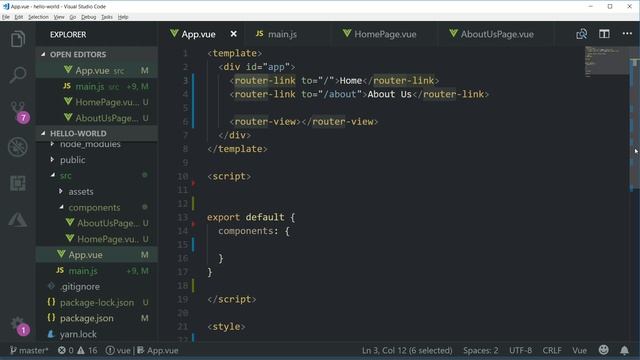Click the feedback smiley in status bar
Screen dimensions: 640x360
[603, 350]
